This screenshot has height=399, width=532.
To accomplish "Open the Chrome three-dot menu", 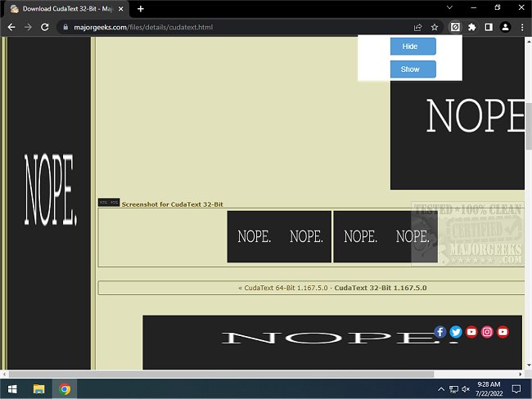I will click(x=521, y=27).
